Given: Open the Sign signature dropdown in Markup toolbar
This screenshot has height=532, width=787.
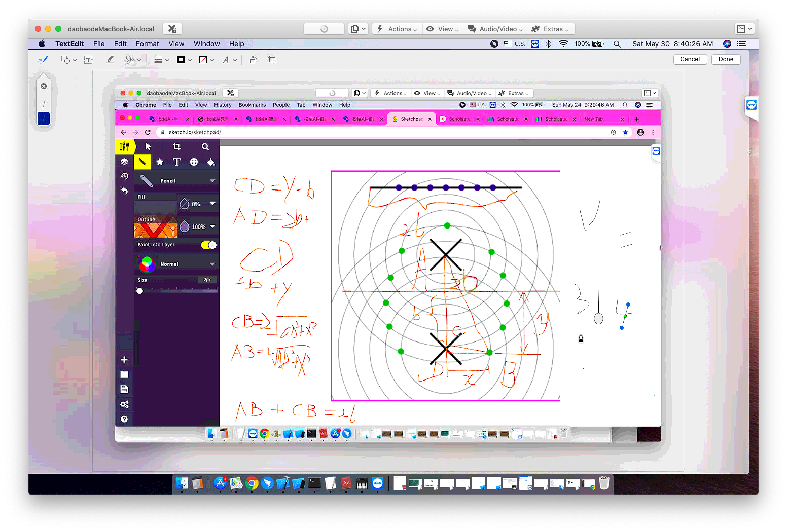Looking at the screenshot, I should pos(133,60).
